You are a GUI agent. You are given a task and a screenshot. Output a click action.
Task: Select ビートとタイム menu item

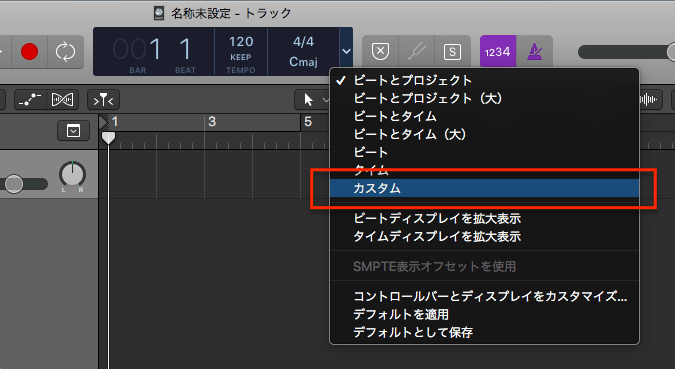coord(484,117)
